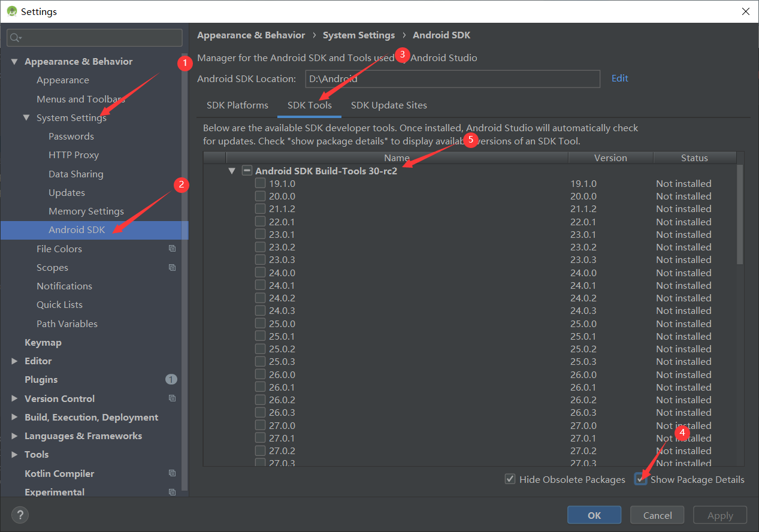This screenshot has width=759, height=532.
Task: Open the help question mark button
Action: pos(20,515)
